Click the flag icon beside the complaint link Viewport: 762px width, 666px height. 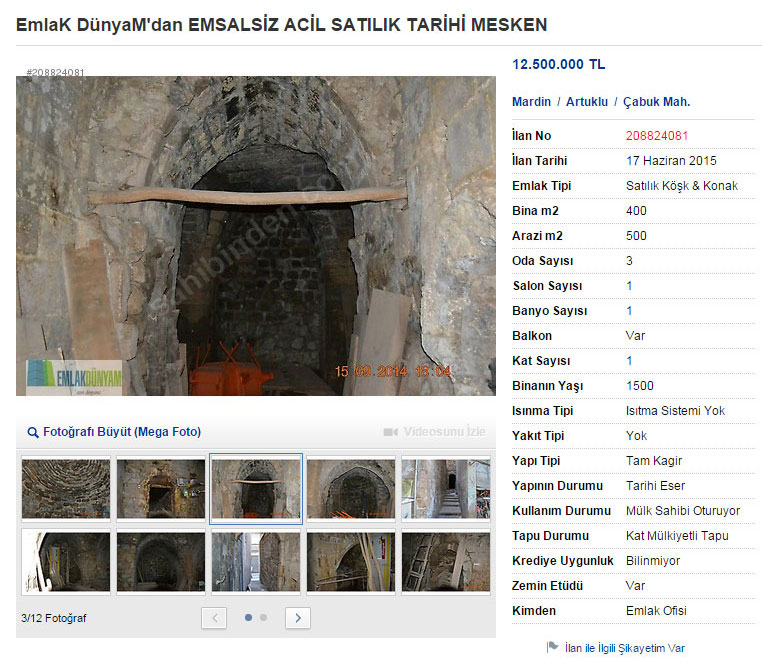(x=552, y=648)
